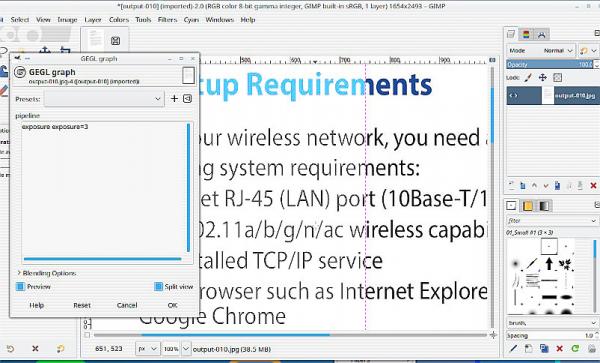Open the Filters menu
The image size is (600, 363).
(167, 20)
